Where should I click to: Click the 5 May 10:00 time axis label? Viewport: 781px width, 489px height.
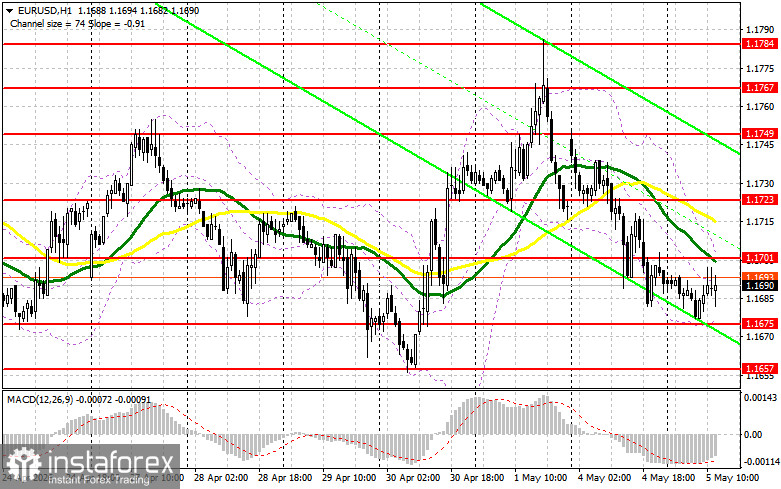[732, 478]
